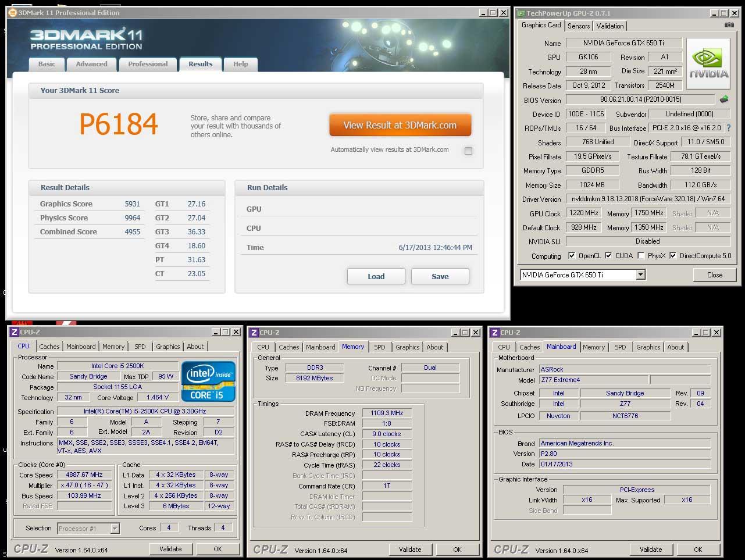Click the 3DMark 11 title bar icon
This screenshot has height=560, width=745.
pos(13,13)
